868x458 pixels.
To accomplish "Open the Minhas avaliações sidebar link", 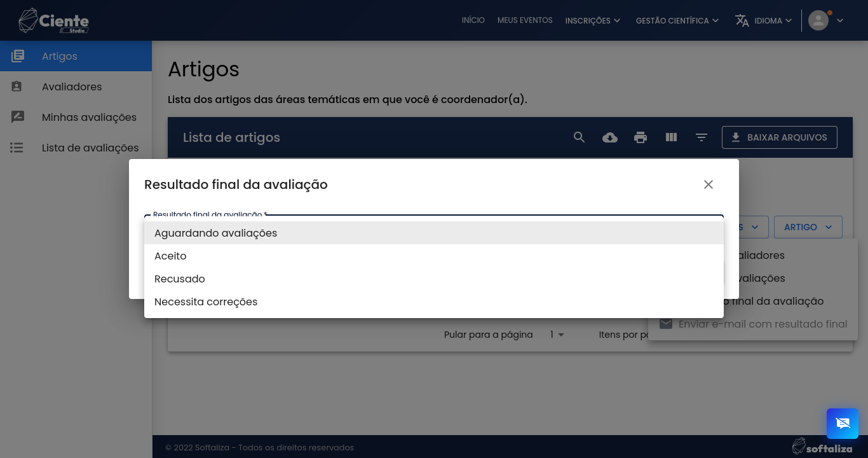I will tap(89, 117).
